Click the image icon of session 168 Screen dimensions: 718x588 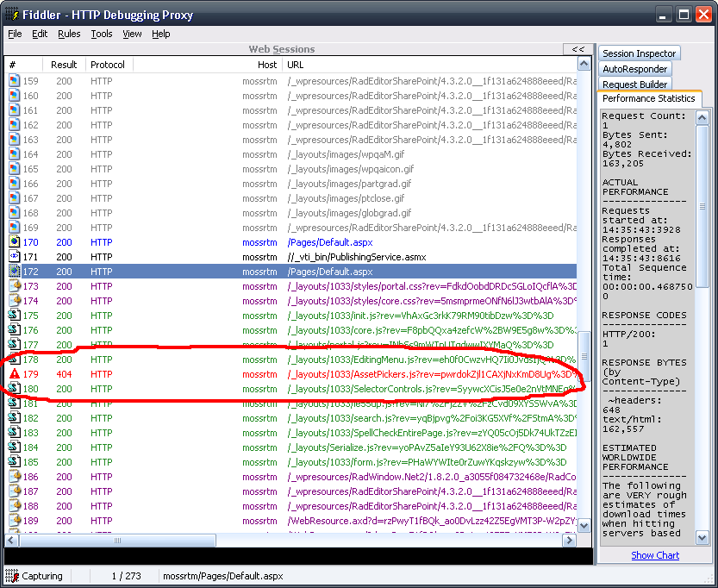(15, 213)
